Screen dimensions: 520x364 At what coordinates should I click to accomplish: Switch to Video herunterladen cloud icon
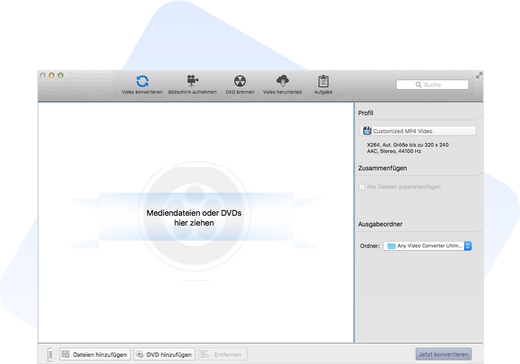click(x=282, y=80)
